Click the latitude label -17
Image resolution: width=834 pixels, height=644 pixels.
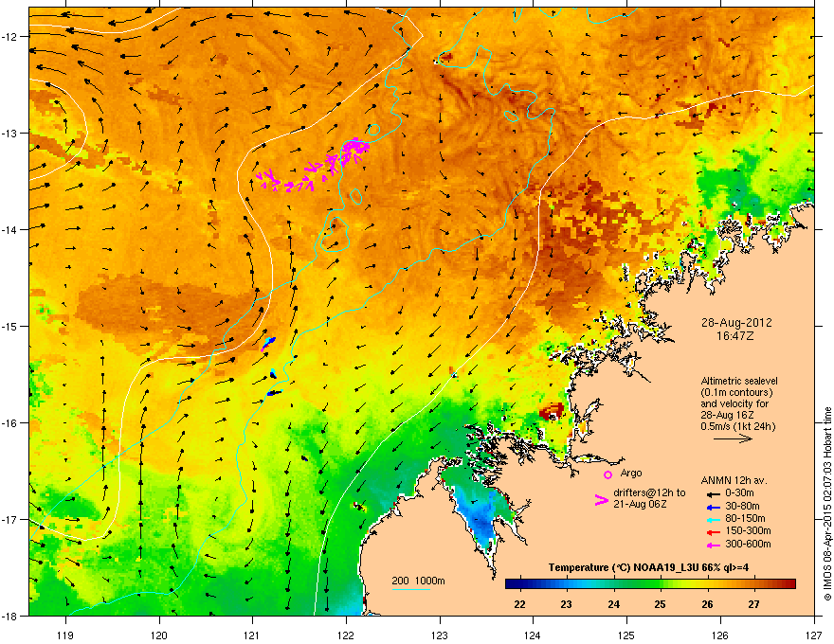[9, 519]
